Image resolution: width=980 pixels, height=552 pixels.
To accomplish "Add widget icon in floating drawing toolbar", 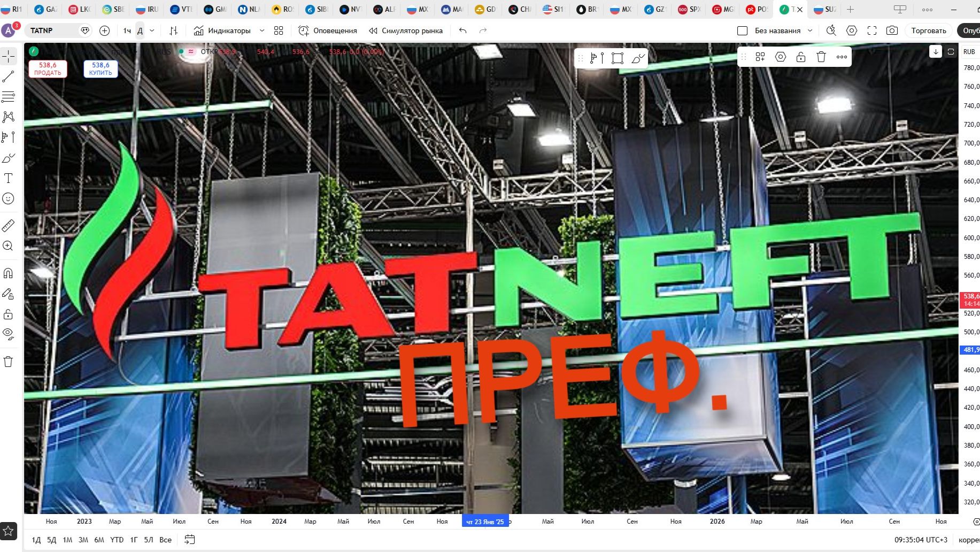I will click(760, 57).
